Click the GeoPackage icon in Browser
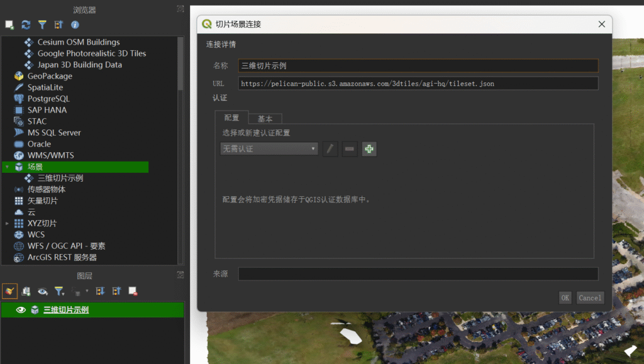The width and height of the screenshot is (644, 364). click(x=19, y=76)
